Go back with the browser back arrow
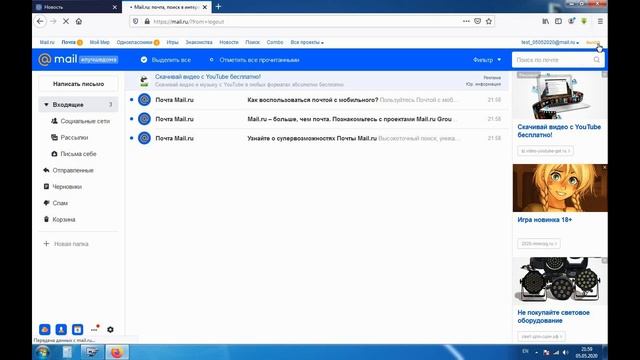 (40, 21)
